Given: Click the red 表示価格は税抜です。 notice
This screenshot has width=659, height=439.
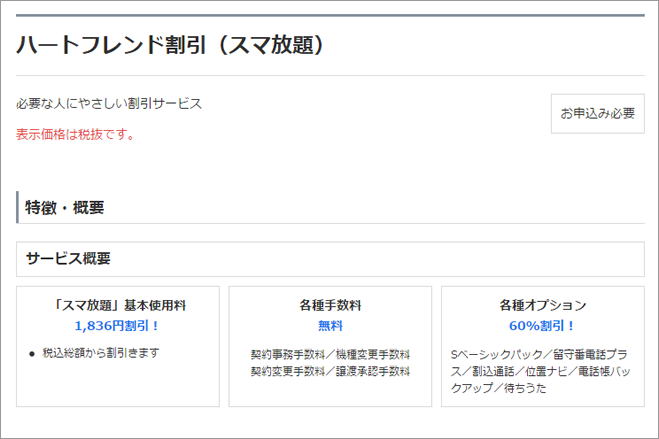Looking at the screenshot, I should tap(76, 134).
